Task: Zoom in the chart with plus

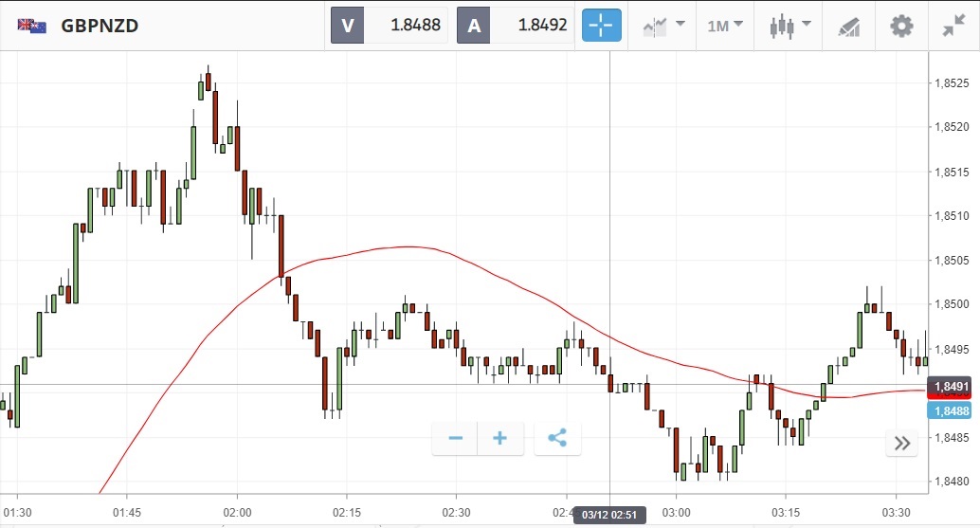Action: (x=500, y=438)
